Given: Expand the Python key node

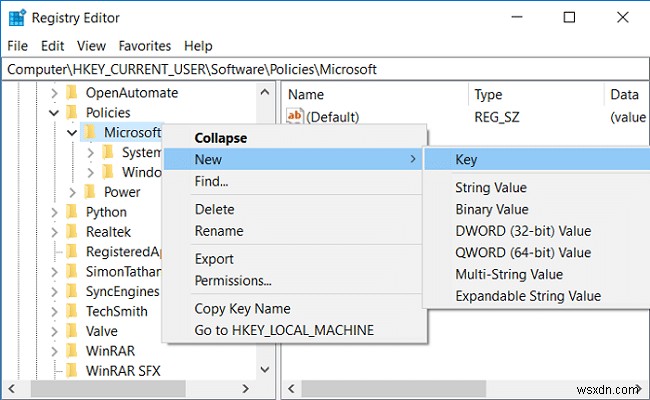Looking at the screenshot, I should click(55, 212).
